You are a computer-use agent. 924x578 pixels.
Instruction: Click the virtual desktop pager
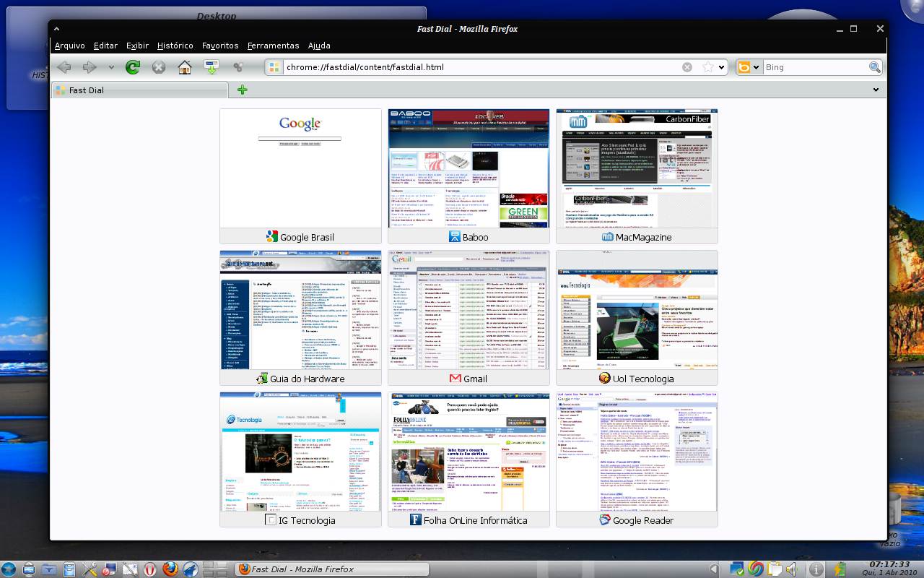(214, 569)
